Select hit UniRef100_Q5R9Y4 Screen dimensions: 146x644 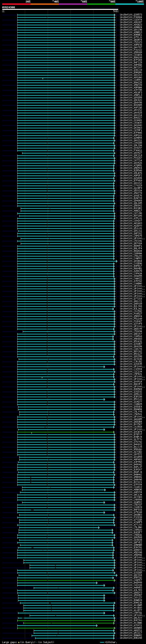pyautogui.click(x=131, y=316)
